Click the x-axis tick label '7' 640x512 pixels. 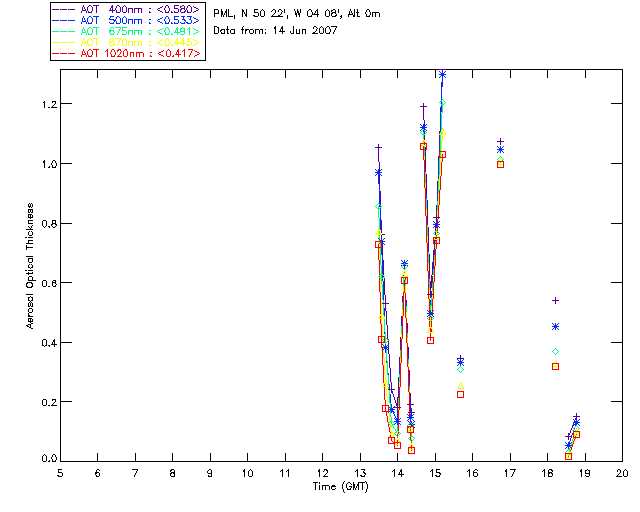(x=135, y=473)
